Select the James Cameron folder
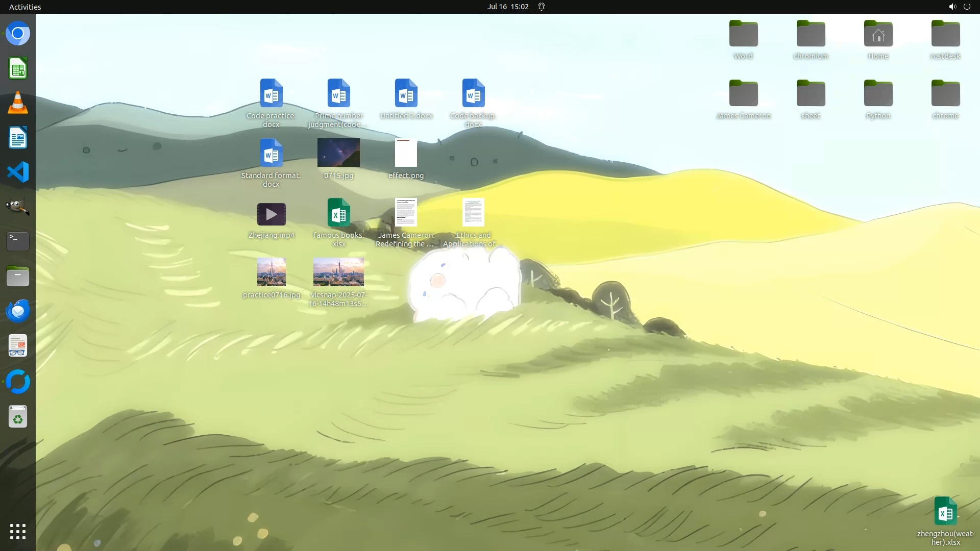 coord(743,94)
